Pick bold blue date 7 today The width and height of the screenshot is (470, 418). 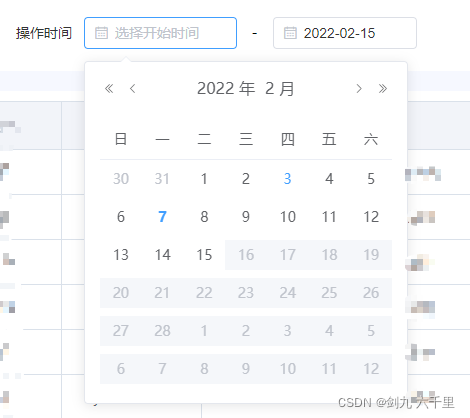162,217
